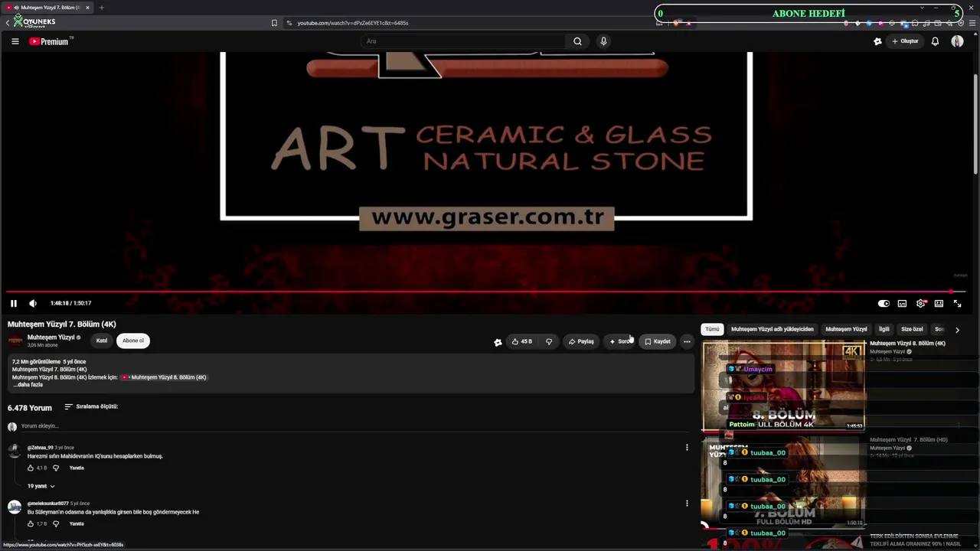Viewport: 980px width, 551px height.
Task: Expand description with ...daha fazla
Action: click(28, 385)
